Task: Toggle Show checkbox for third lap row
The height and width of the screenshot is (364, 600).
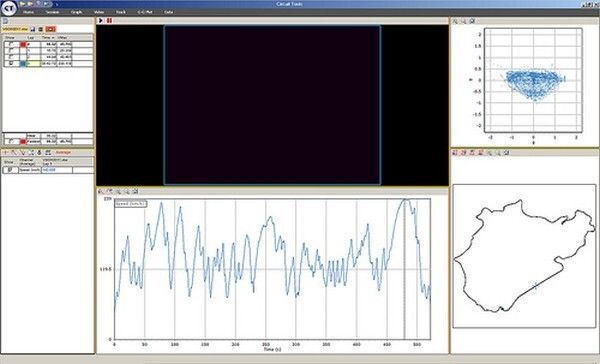Action: coord(11,57)
